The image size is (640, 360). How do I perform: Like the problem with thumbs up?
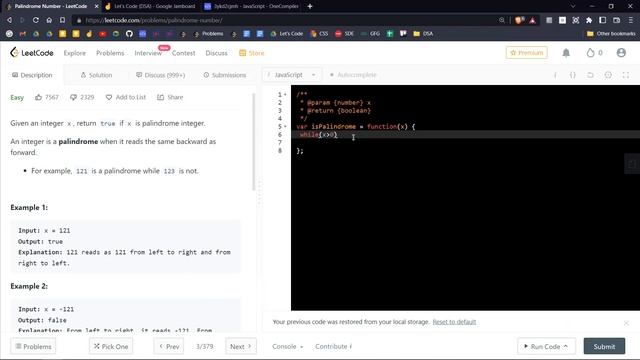point(38,97)
